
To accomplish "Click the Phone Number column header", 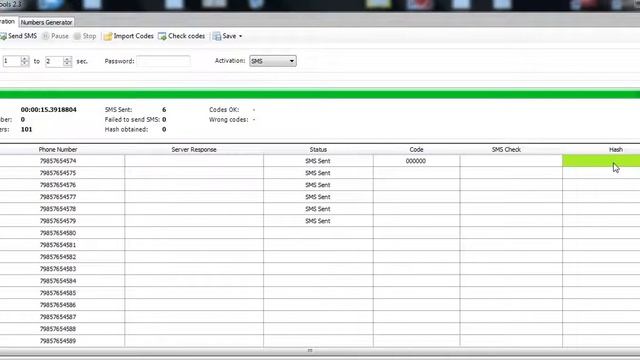I will pos(58,150).
